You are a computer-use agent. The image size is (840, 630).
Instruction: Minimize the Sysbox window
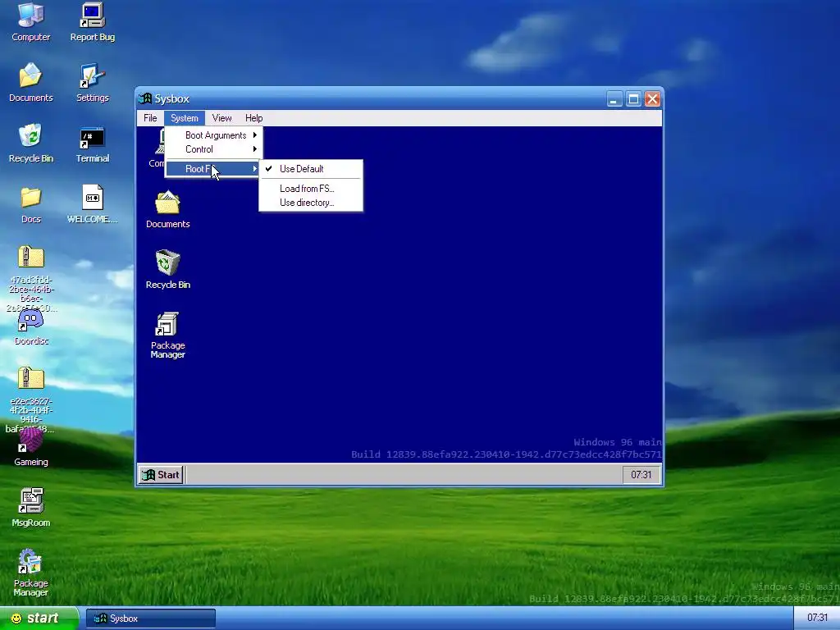614,99
